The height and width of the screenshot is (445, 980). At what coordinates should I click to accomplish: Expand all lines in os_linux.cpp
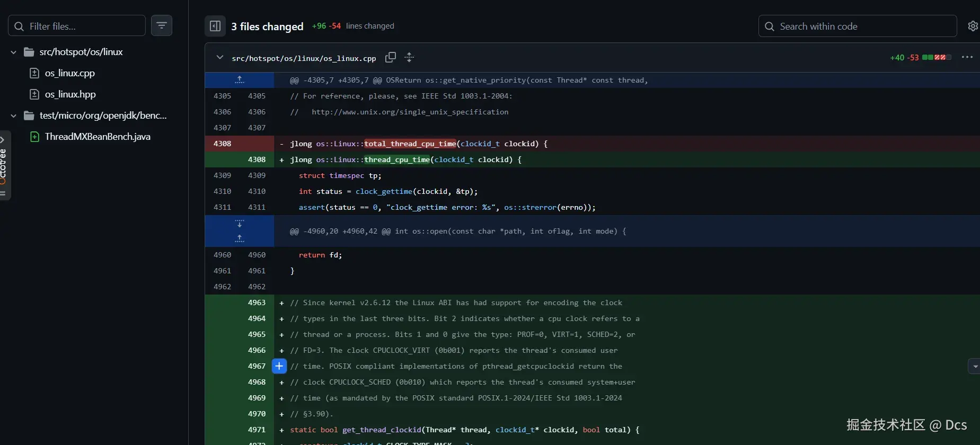[409, 57]
